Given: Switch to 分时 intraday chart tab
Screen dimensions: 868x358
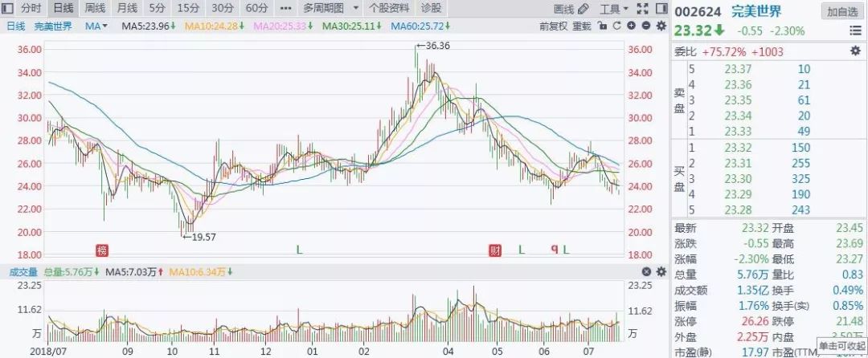Looking at the screenshot, I should (x=31, y=8).
